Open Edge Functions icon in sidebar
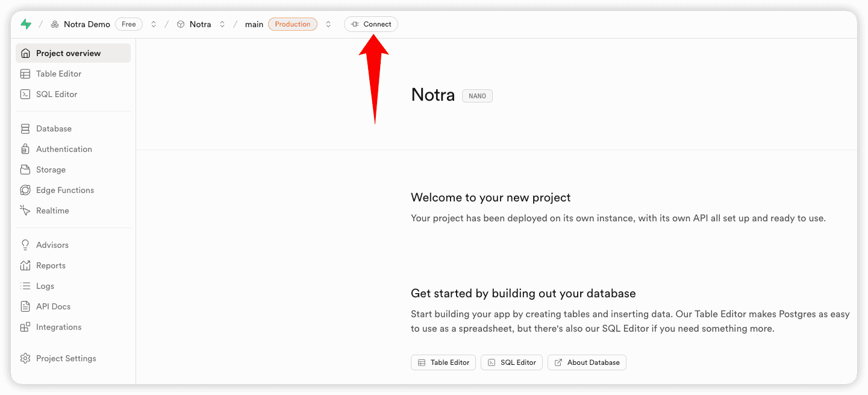Screen dimensions: 868x395 (25, 191)
